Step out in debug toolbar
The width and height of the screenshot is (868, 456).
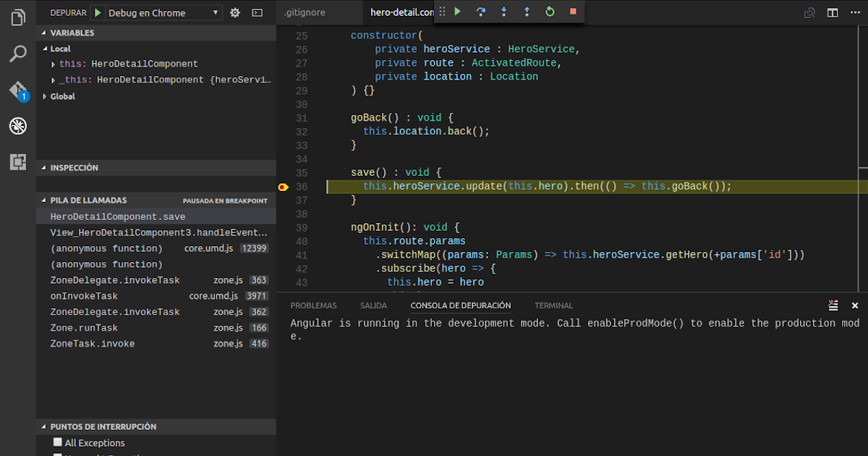pyautogui.click(x=527, y=12)
